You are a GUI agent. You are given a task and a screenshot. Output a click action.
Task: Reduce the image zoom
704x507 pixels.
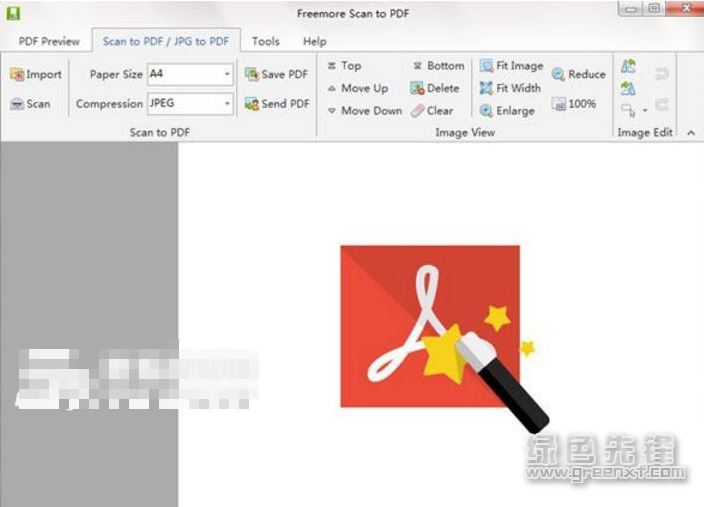578,74
